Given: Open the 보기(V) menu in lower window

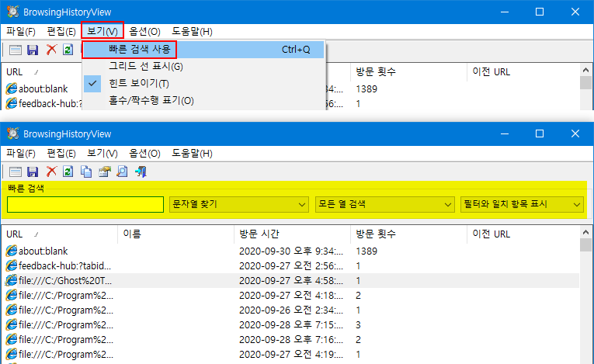Looking at the screenshot, I should pyautogui.click(x=102, y=154).
